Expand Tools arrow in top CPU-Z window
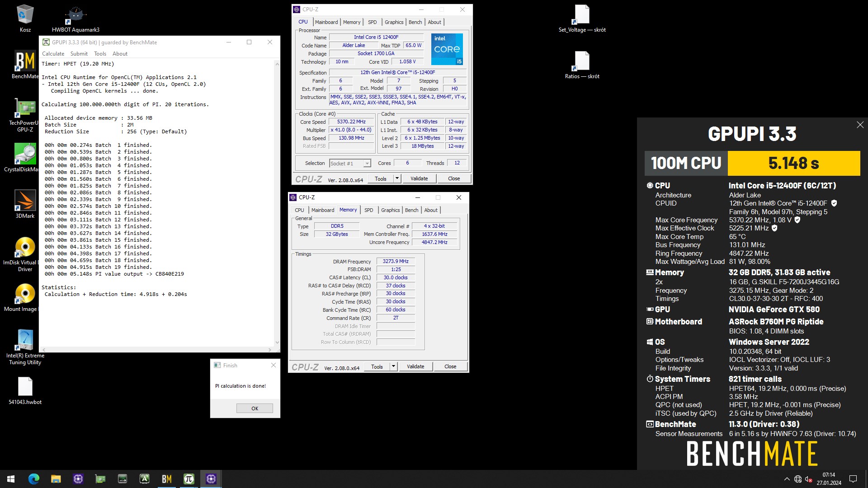The image size is (868, 488). pyautogui.click(x=397, y=178)
